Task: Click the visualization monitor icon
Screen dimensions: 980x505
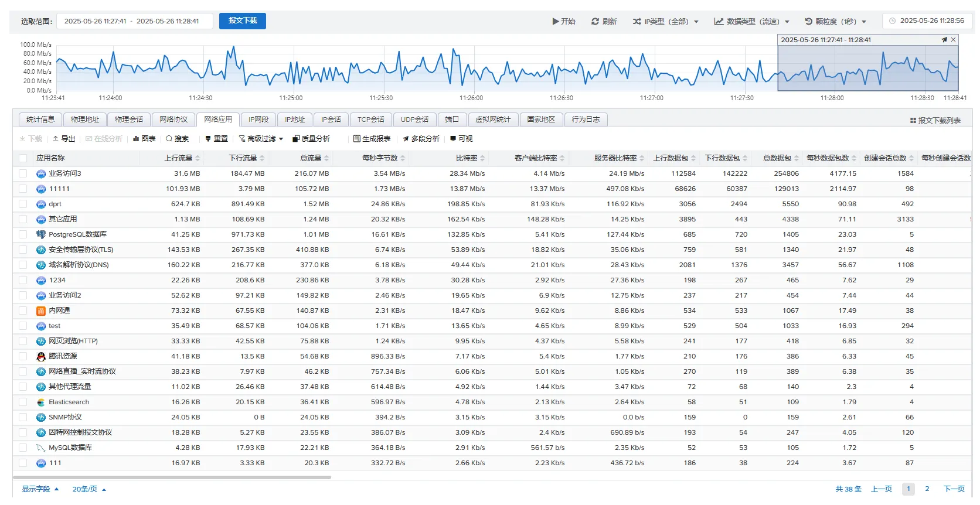Action: pos(453,139)
